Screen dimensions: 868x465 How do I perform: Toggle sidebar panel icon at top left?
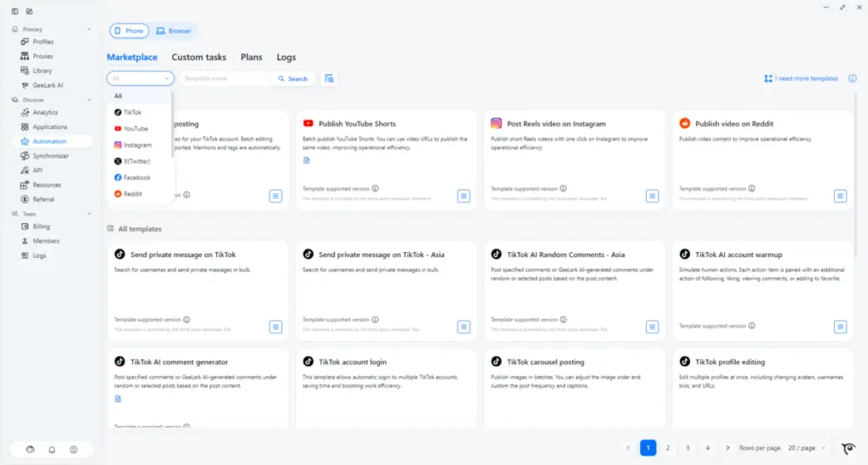pos(14,11)
